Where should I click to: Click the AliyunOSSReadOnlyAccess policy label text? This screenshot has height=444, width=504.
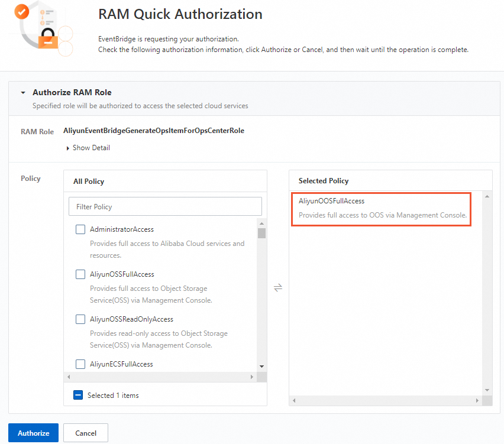pos(131,319)
